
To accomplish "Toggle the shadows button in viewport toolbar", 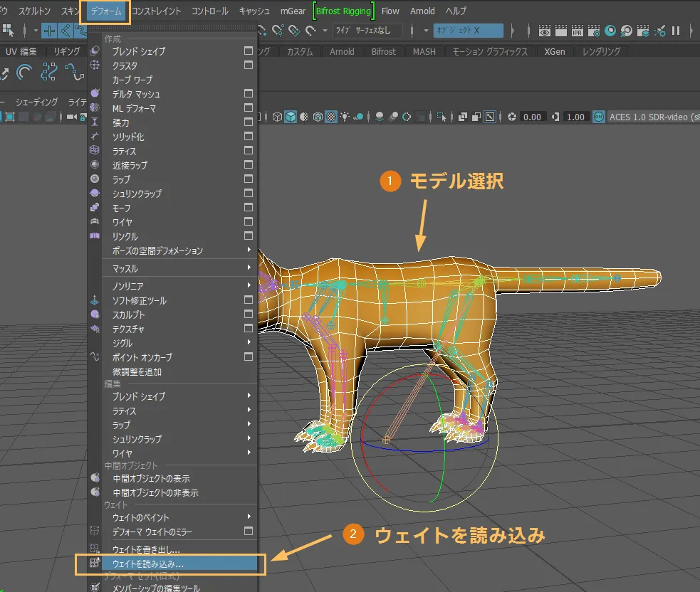I will 358,117.
